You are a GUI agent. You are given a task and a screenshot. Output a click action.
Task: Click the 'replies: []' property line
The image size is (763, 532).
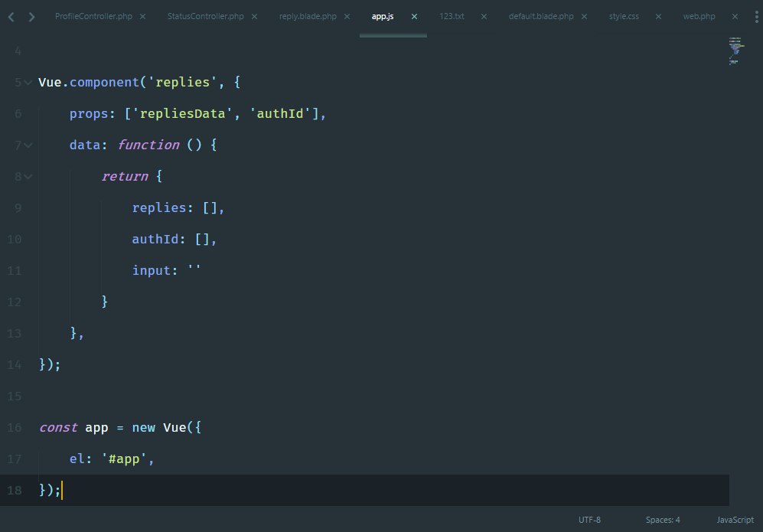coord(178,208)
